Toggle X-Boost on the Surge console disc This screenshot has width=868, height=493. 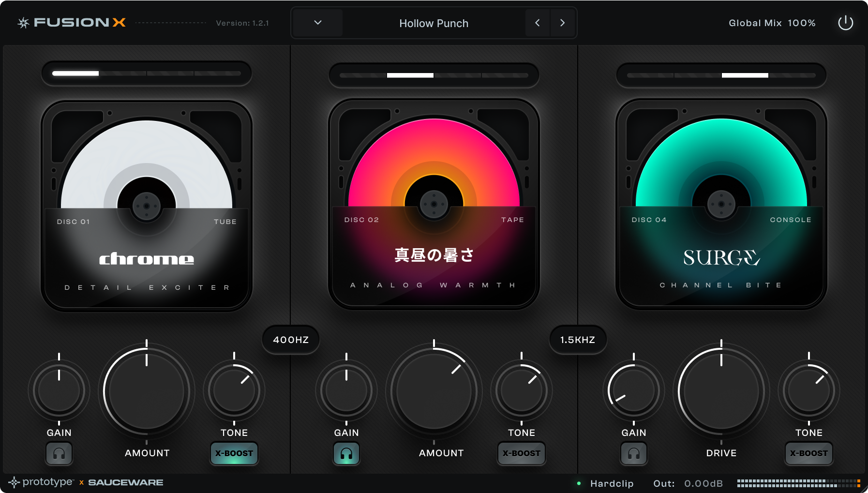click(x=809, y=454)
